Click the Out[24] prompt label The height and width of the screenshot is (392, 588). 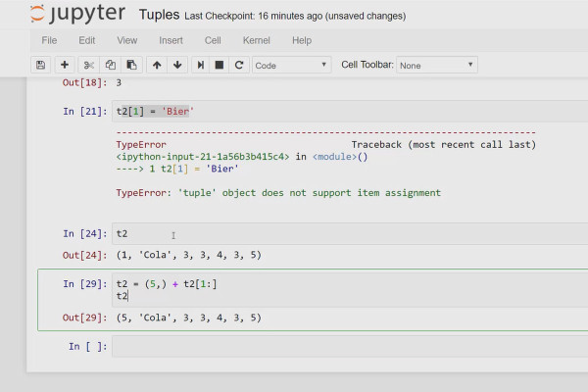click(84, 256)
